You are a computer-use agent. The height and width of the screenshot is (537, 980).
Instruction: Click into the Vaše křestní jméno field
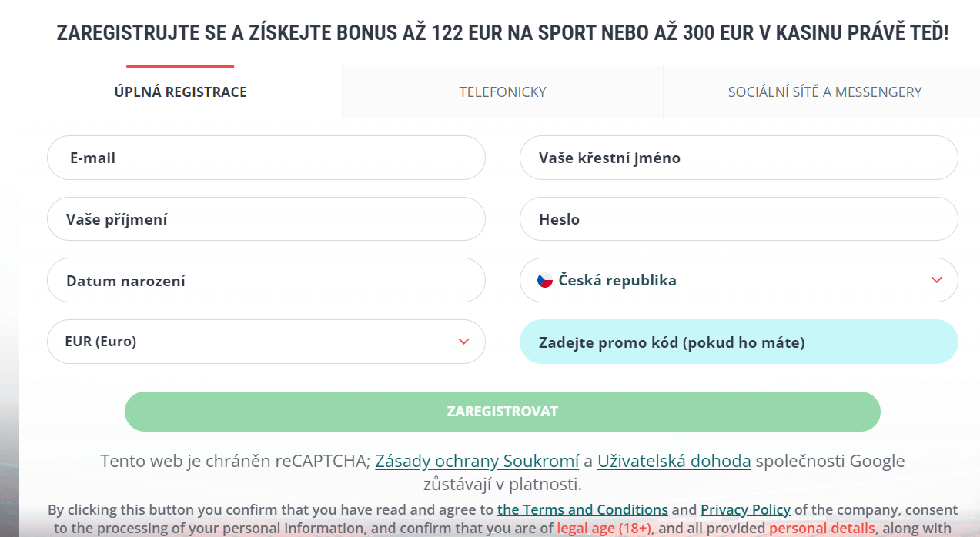[738, 158]
